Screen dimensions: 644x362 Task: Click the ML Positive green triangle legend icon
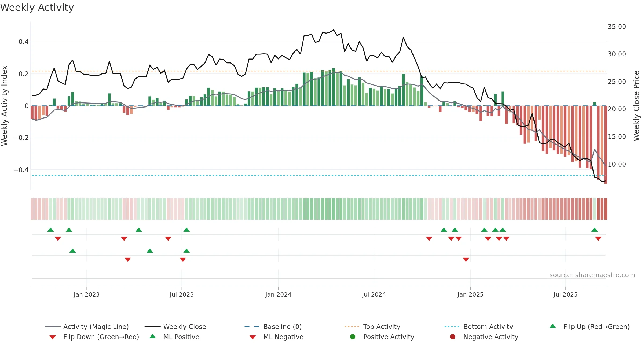[x=152, y=336]
